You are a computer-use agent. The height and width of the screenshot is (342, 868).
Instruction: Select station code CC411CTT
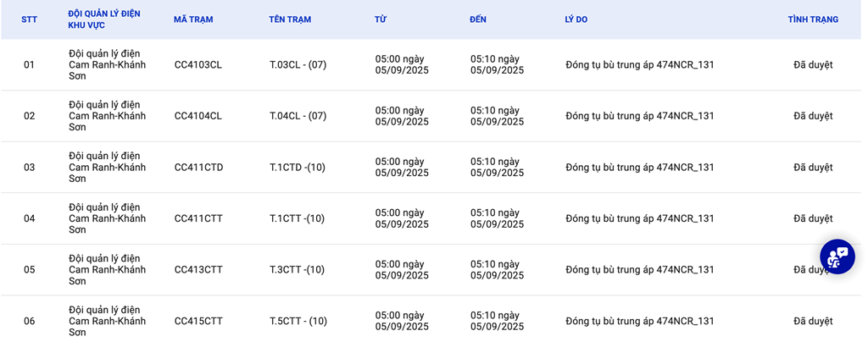point(198,218)
